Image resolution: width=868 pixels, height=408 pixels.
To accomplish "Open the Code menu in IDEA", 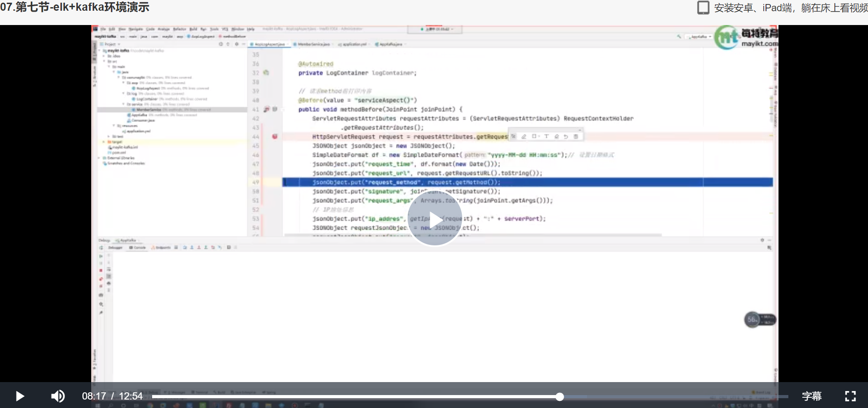I will (x=150, y=29).
